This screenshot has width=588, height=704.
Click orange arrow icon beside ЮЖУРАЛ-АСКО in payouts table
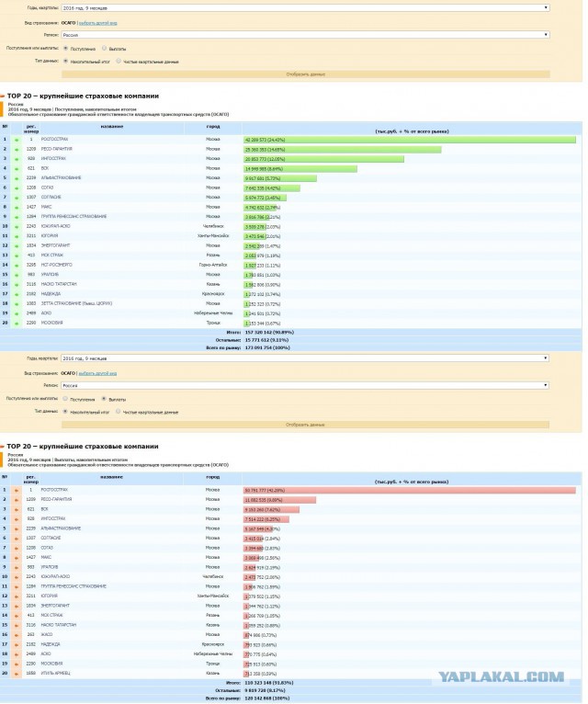[x=17, y=577]
